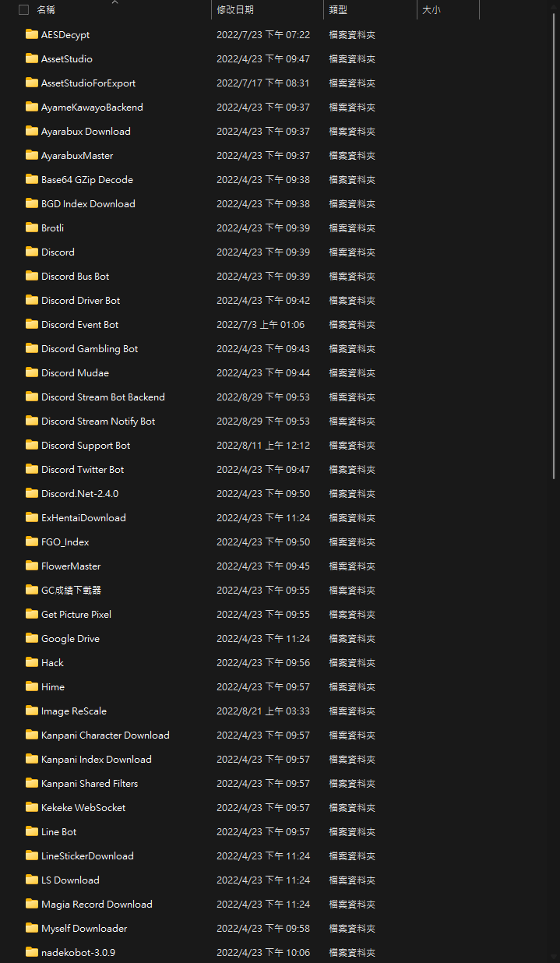Select the Brotli folder icon
The width and height of the screenshot is (560, 963).
(x=31, y=228)
